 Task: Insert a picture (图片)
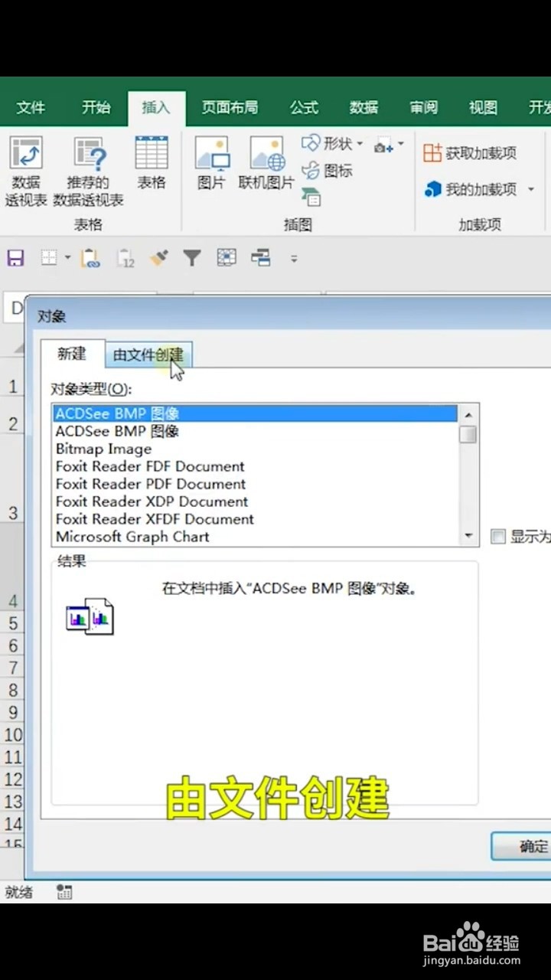[x=211, y=163]
